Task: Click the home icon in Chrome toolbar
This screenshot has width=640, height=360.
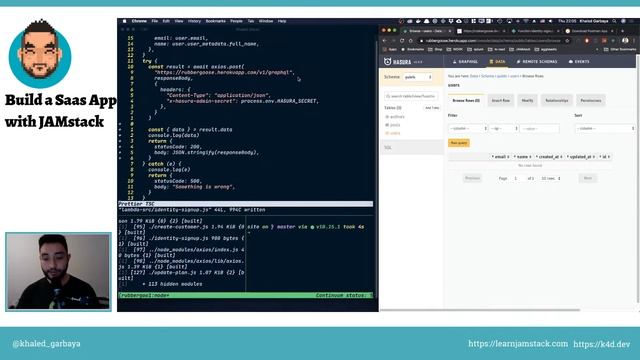Action: pos(411,40)
